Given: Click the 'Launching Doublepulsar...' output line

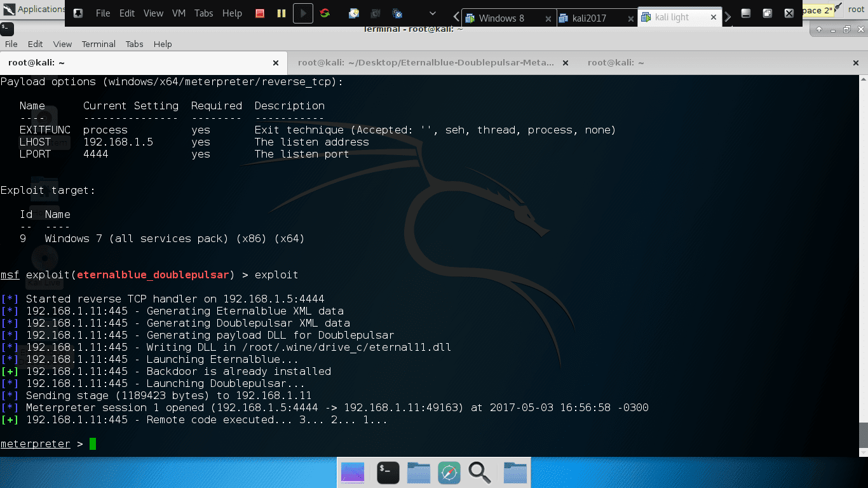Looking at the screenshot, I should (x=153, y=383).
